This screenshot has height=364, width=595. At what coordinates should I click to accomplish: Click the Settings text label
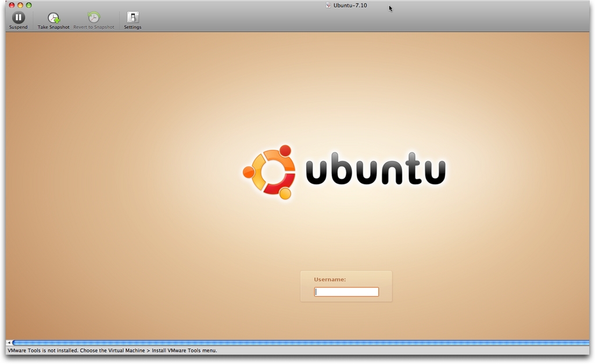pos(132,27)
